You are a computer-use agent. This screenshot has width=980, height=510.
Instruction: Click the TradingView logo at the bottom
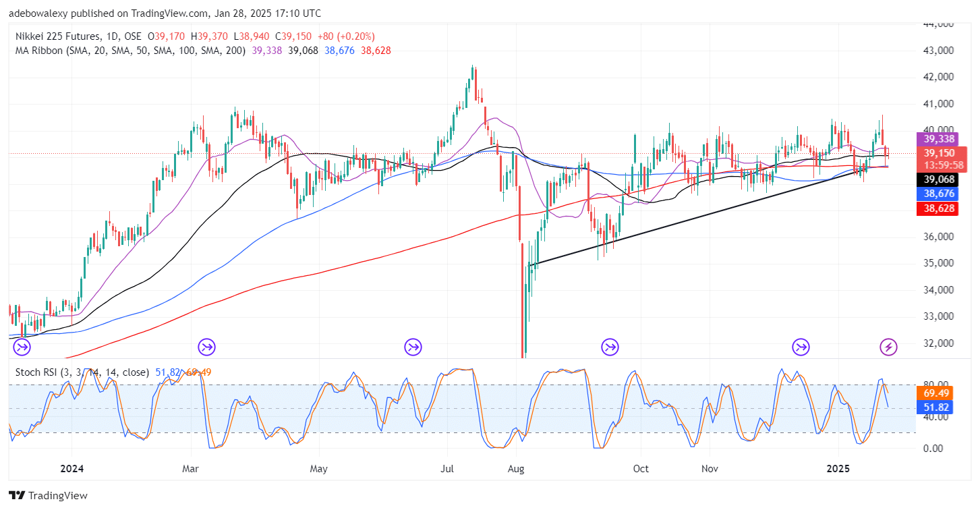(x=49, y=496)
